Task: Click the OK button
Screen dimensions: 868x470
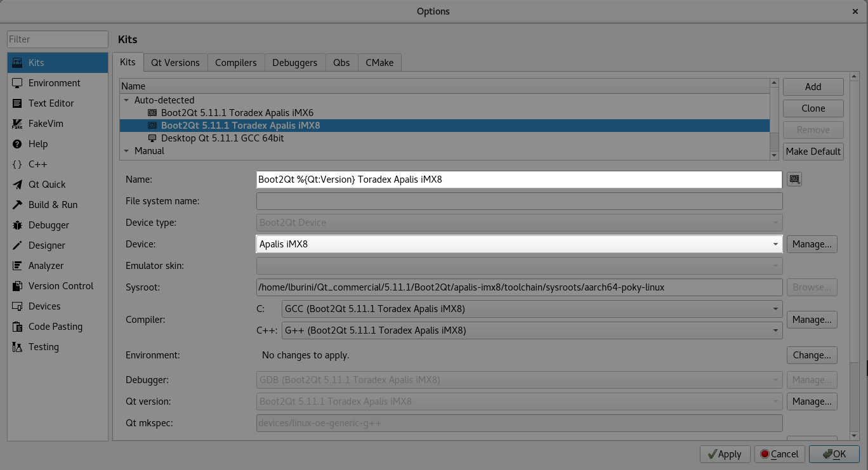Action: (x=834, y=454)
